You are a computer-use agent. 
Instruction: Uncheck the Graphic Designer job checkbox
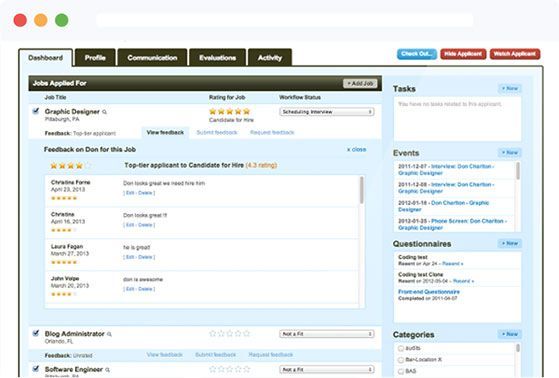(36, 111)
